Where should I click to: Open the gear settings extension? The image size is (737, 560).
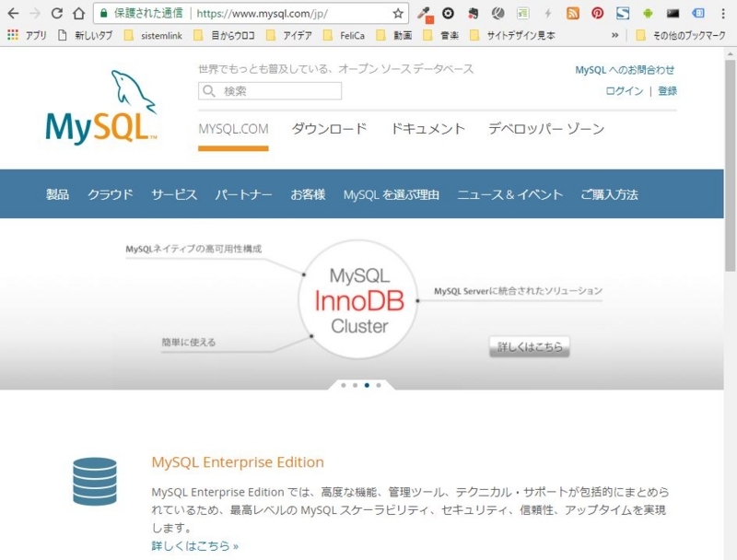pyautogui.click(x=448, y=12)
